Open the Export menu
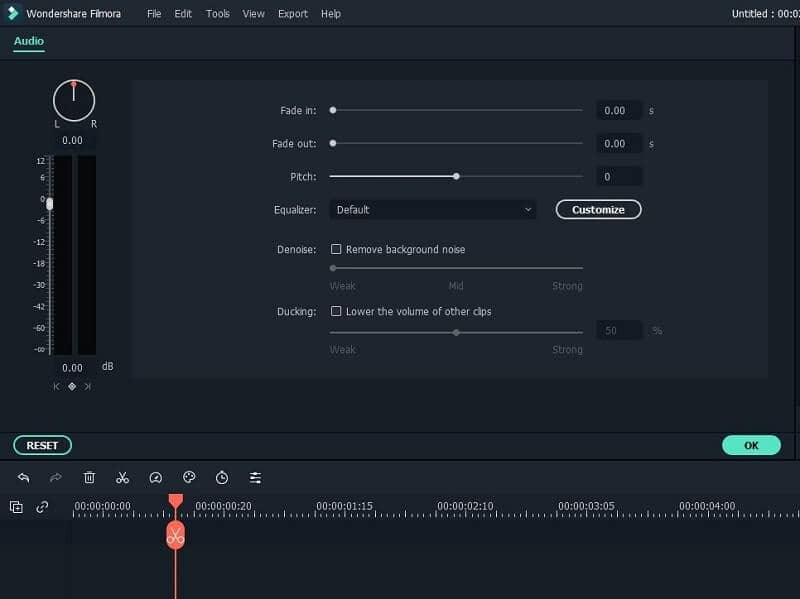800x599 pixels. 292,13
